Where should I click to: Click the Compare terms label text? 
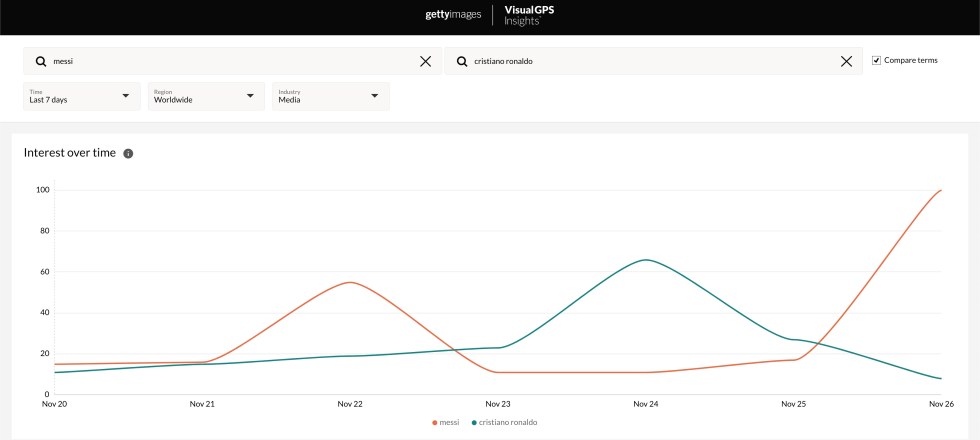[x=910, y=60]
